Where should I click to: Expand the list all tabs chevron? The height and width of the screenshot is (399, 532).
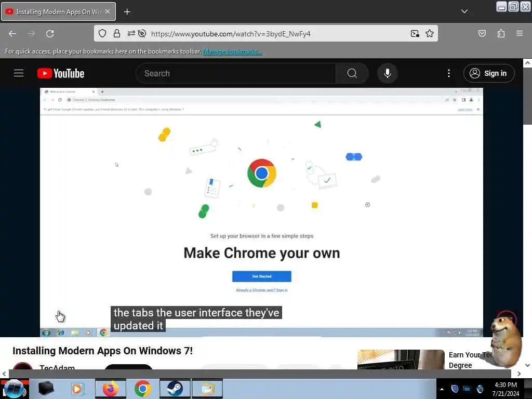464,11
